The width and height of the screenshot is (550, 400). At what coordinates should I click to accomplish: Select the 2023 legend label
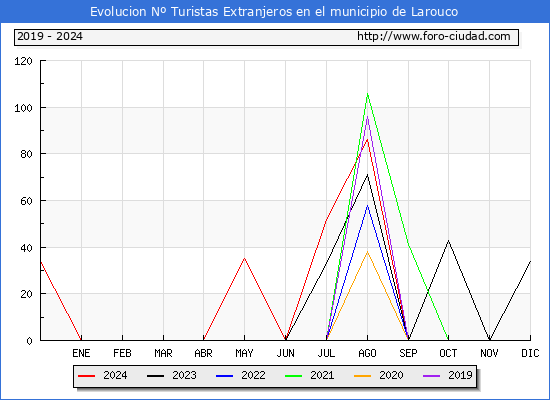click(184, 375)
